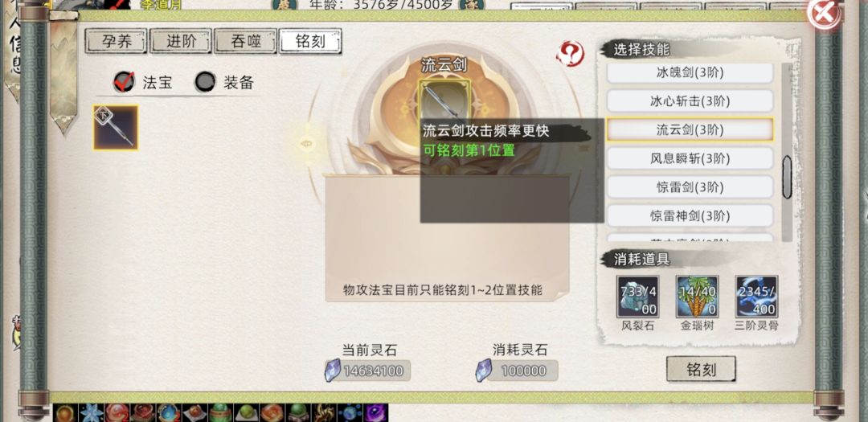Switch to the 孕养 tab
The image size is (868, 422).
[x=117, y=42]
